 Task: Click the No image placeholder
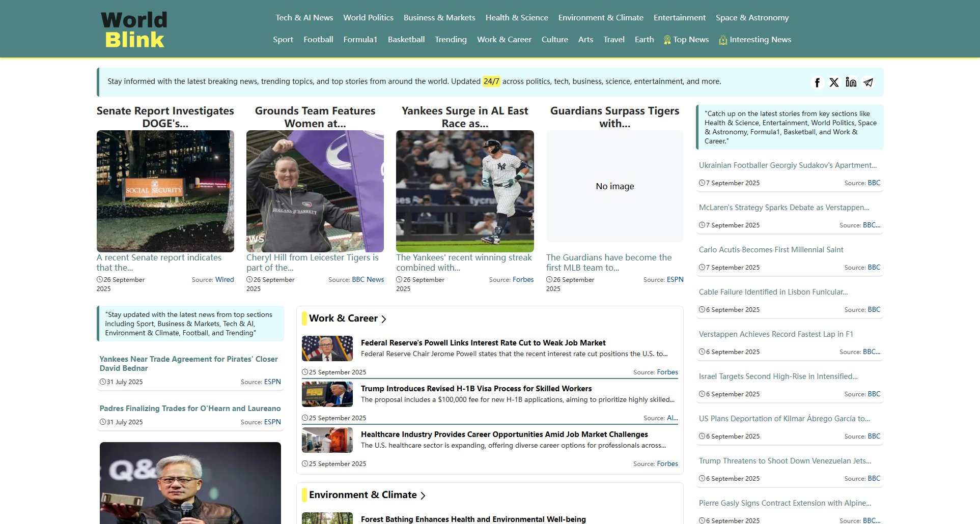615,186
